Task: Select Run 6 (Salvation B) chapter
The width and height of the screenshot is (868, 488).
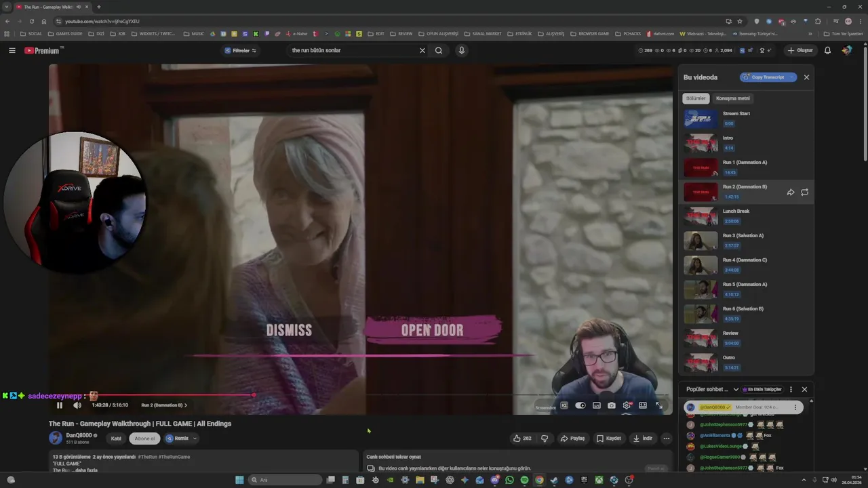Action: click(746, 314)
